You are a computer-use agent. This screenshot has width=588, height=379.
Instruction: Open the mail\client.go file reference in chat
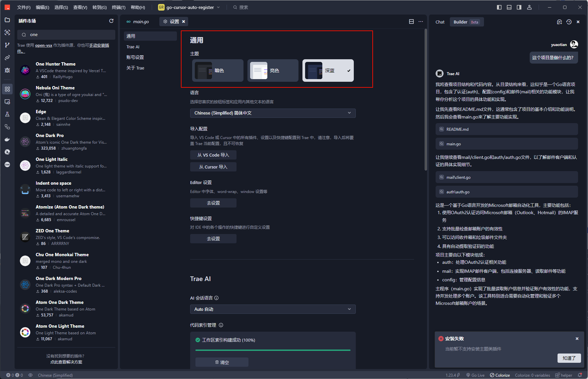point(507,177)
